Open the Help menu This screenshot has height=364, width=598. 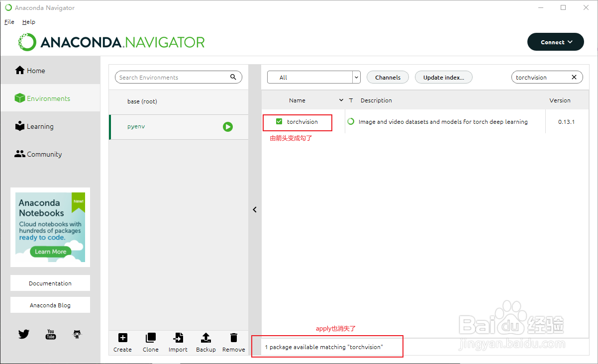coord(29,22)
